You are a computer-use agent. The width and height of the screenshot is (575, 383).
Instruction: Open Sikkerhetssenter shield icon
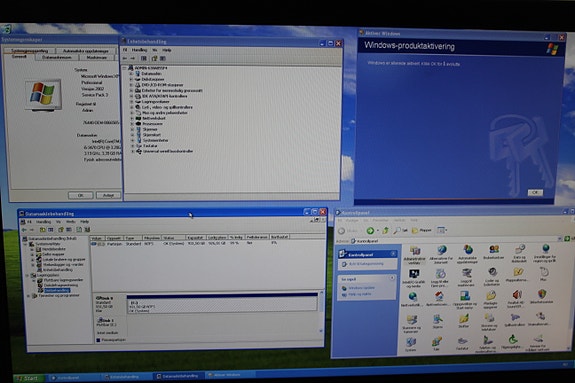(542, 296)
